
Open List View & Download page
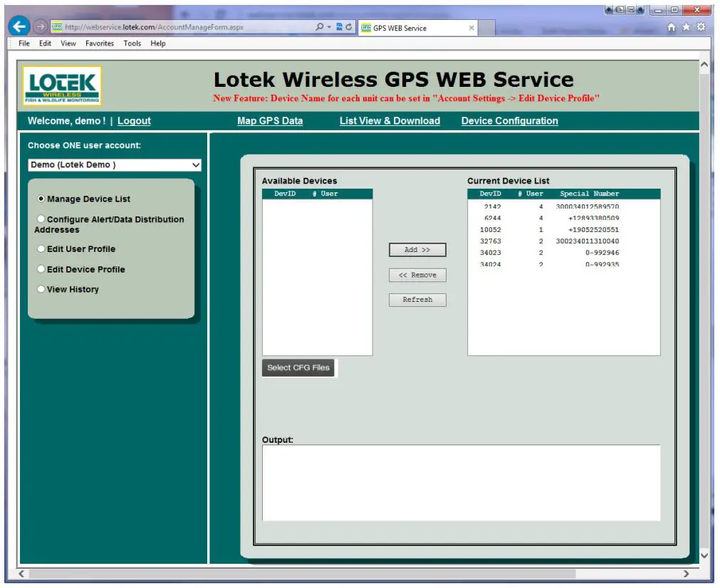click(390, 121)
